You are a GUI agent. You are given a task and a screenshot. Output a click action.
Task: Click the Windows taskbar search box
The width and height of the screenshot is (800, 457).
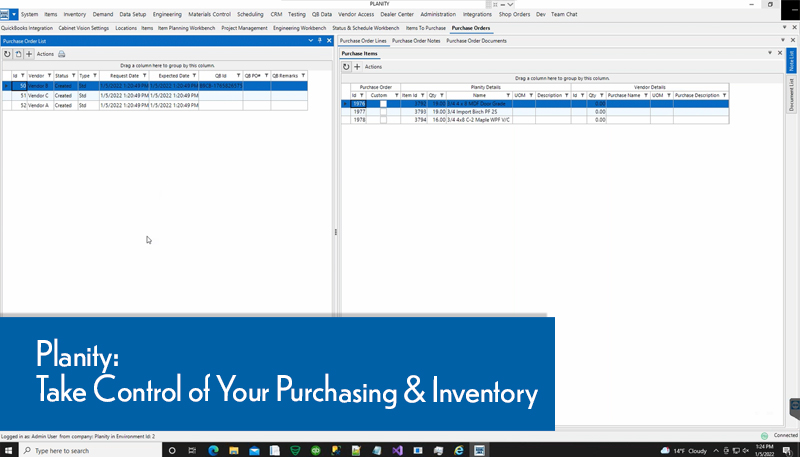point(90,450)
